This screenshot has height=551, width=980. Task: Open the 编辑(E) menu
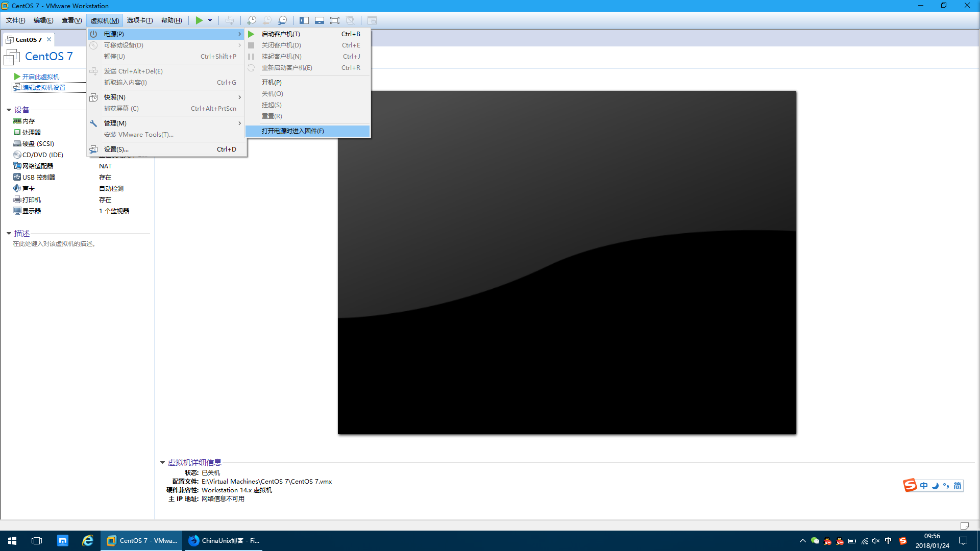pyautogui.click(x=43, y=20)
